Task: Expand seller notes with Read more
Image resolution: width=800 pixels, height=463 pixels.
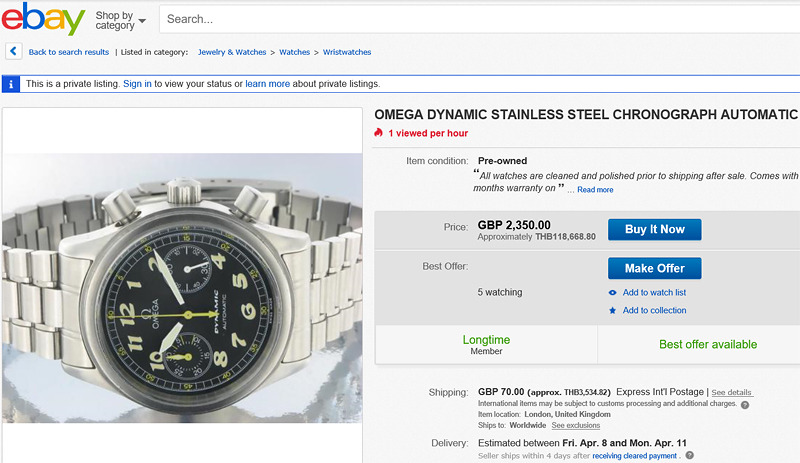Action: [595, 190]
